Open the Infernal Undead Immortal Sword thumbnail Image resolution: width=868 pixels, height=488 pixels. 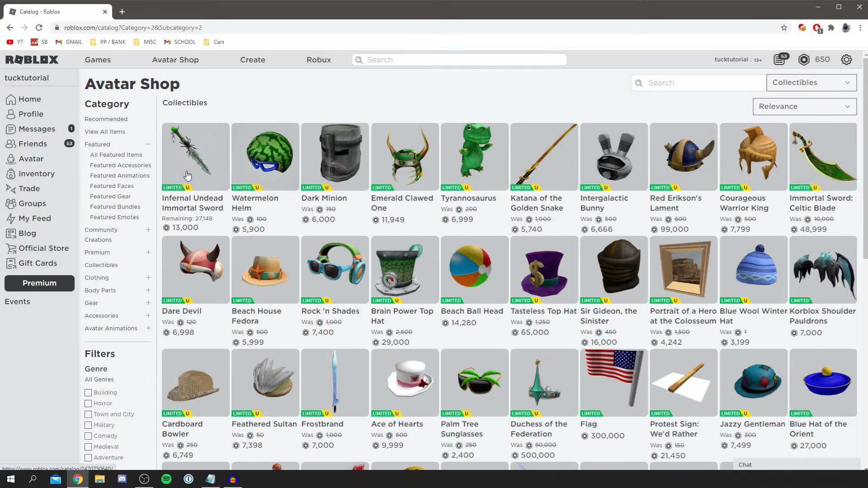(x=196, y=157)
